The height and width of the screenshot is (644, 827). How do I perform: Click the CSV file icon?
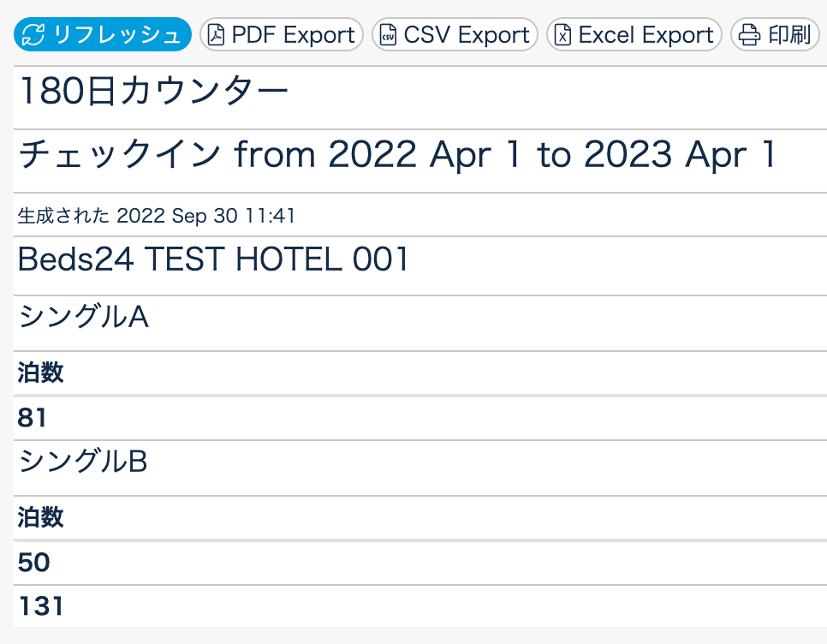click(x=389, y=35)
